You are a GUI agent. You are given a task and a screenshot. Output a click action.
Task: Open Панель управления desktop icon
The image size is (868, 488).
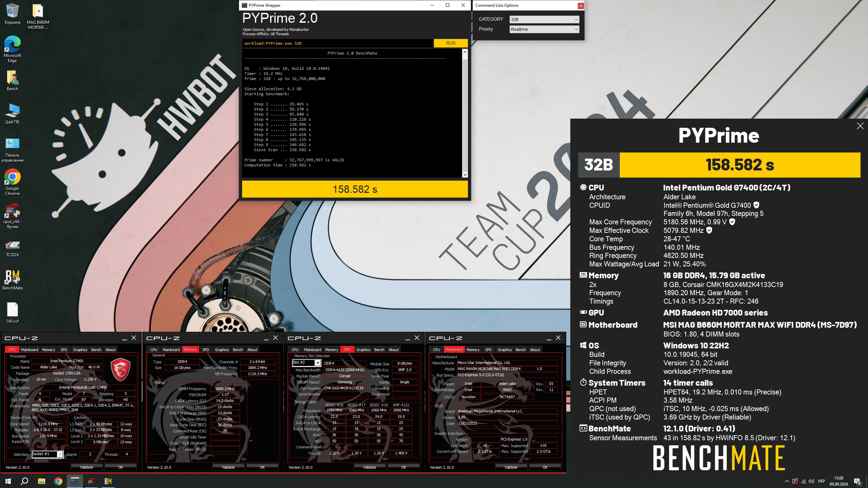(12, 149)
